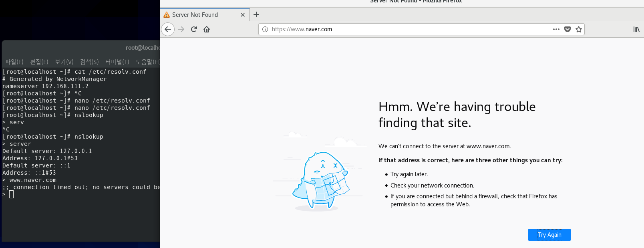Open terminal 파일(F) menu
Screen dimensions: 644x248
pos(14,62)
